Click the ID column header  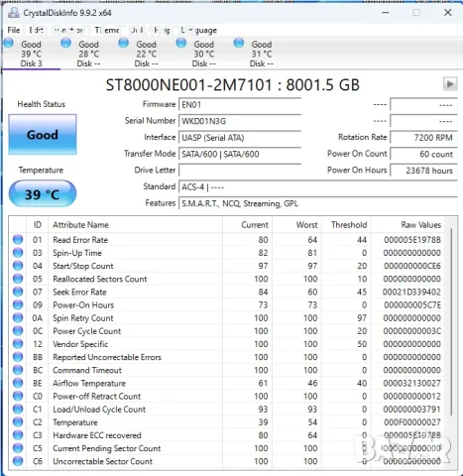click(x=38, y=225)
